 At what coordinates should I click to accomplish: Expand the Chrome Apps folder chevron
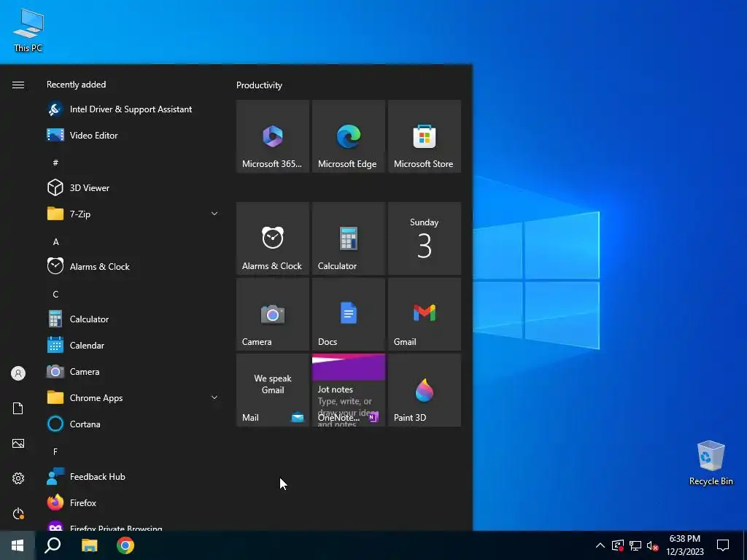tap(214, 397)
